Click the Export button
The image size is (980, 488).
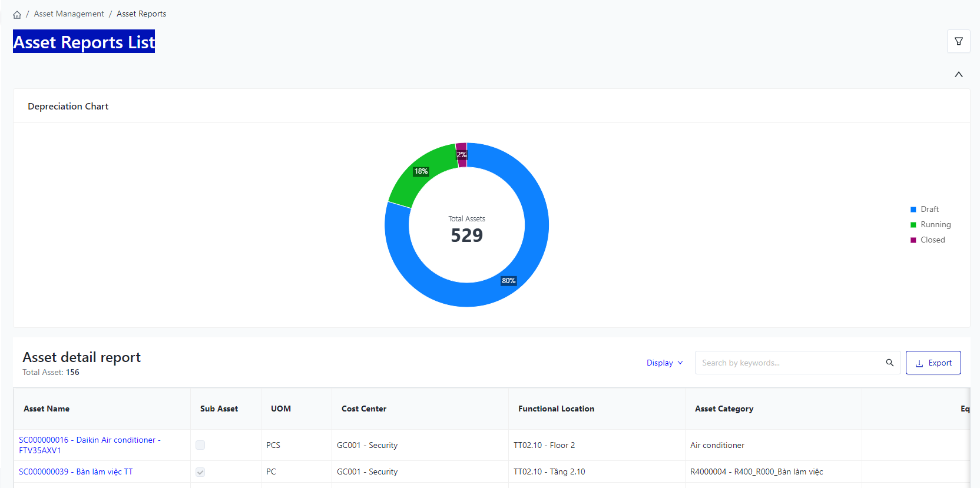(x=933, y=363)
